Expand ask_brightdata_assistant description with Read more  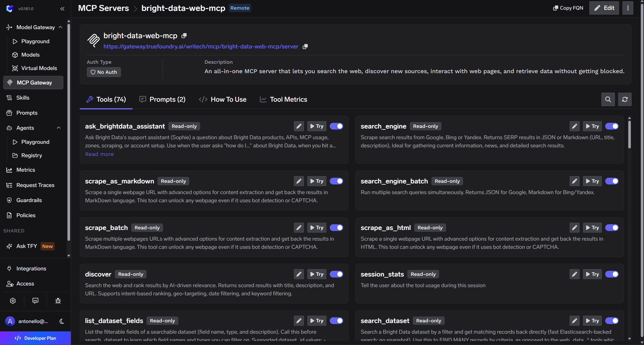(x=100, y=154)
